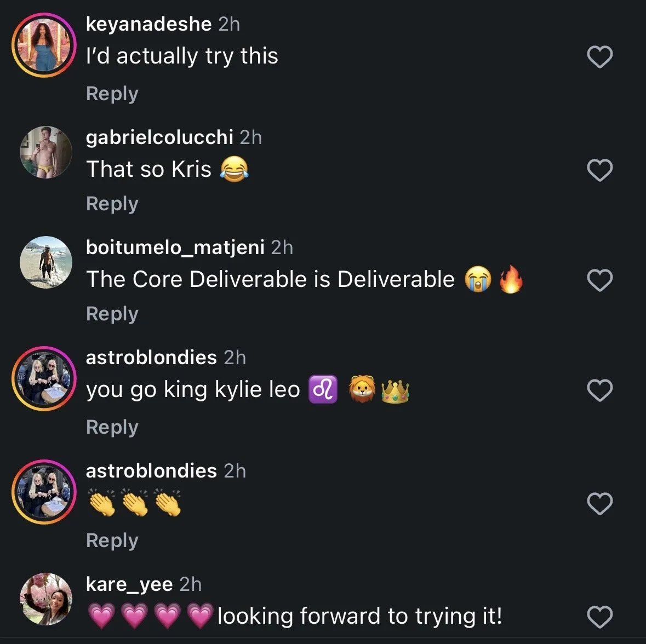Like gabrielcolucchi's "That so Kris" comment
This screenshot has width=646, height=644.
[599, 170]
